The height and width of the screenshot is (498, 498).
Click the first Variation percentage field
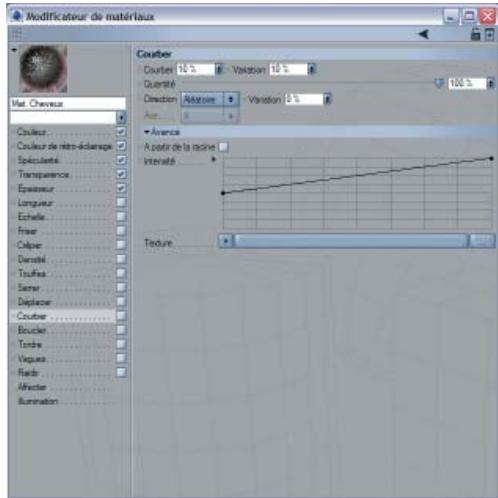pyautogui.click(x=288, y=69)
